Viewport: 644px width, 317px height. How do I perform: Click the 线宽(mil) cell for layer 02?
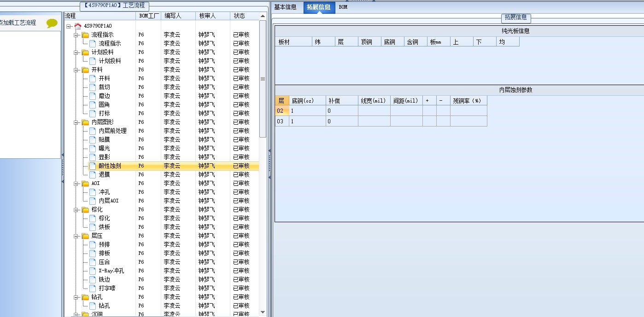point(374,111)
